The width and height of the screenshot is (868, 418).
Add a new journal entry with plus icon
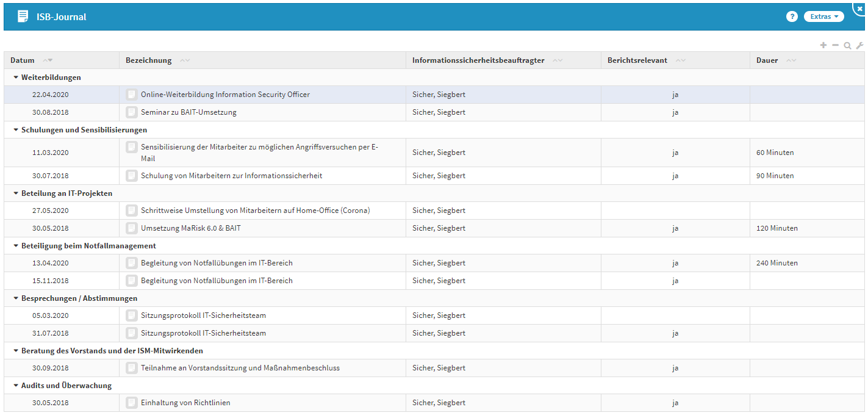click(x=823, y=45)
